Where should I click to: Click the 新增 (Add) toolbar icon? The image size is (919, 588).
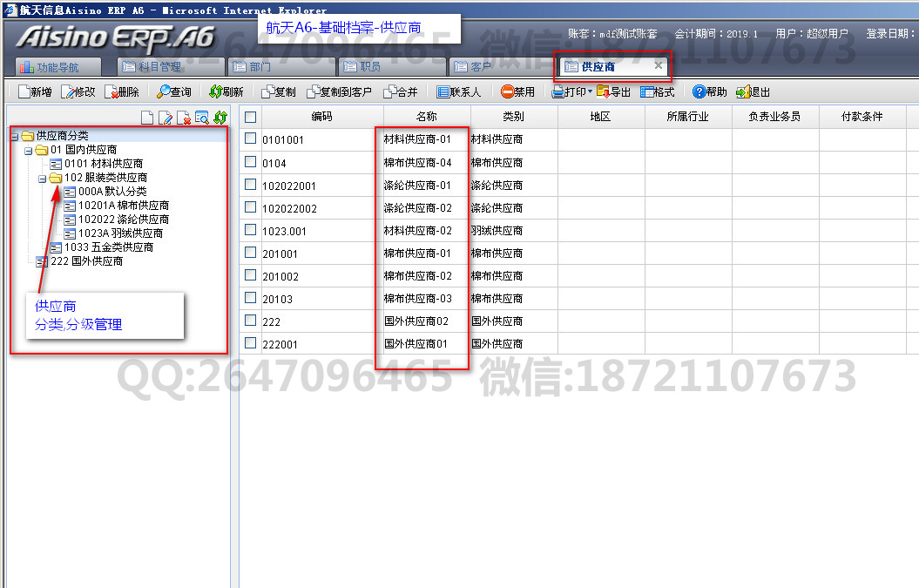(x=24, y=91)
